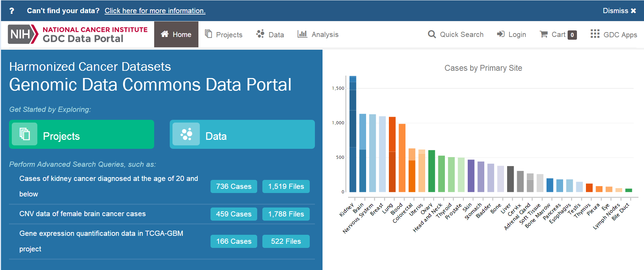The image size is (644, 270).
Task: Click the Login arrow icon
Action: 501,34
